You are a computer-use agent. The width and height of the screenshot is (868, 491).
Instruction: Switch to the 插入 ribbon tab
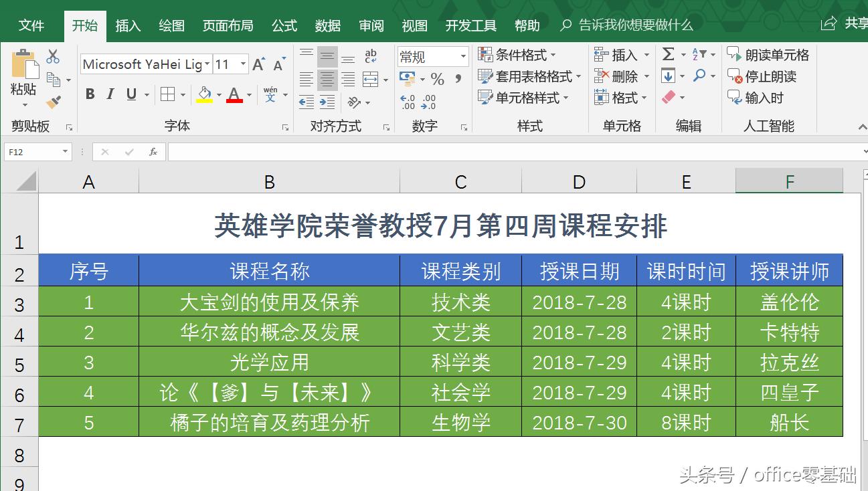127,25
